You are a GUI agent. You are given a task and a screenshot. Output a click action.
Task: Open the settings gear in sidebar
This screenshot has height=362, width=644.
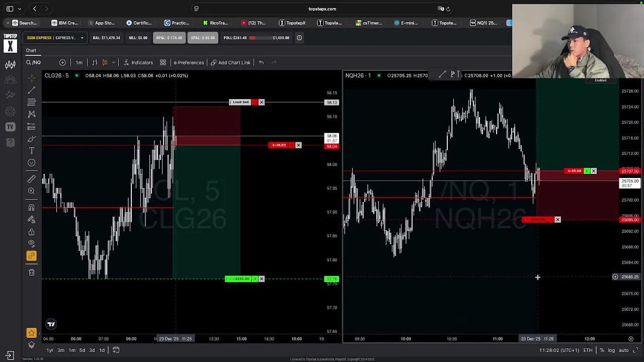pos(10,111)
